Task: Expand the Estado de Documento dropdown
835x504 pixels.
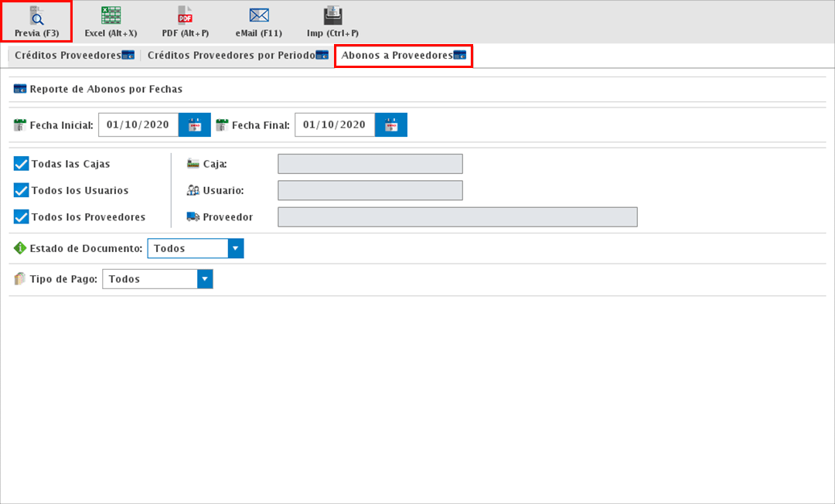Action: pyautogui.click(x=236, y=248)
